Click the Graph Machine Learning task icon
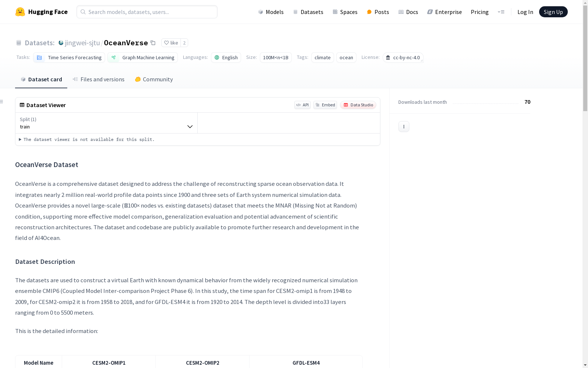The image size is (588, 368). tap(114, 57)
